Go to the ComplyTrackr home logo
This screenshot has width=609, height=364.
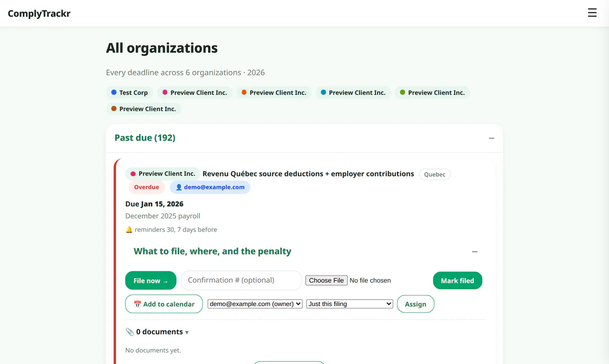pyautogui.click(x=39, y=13)
